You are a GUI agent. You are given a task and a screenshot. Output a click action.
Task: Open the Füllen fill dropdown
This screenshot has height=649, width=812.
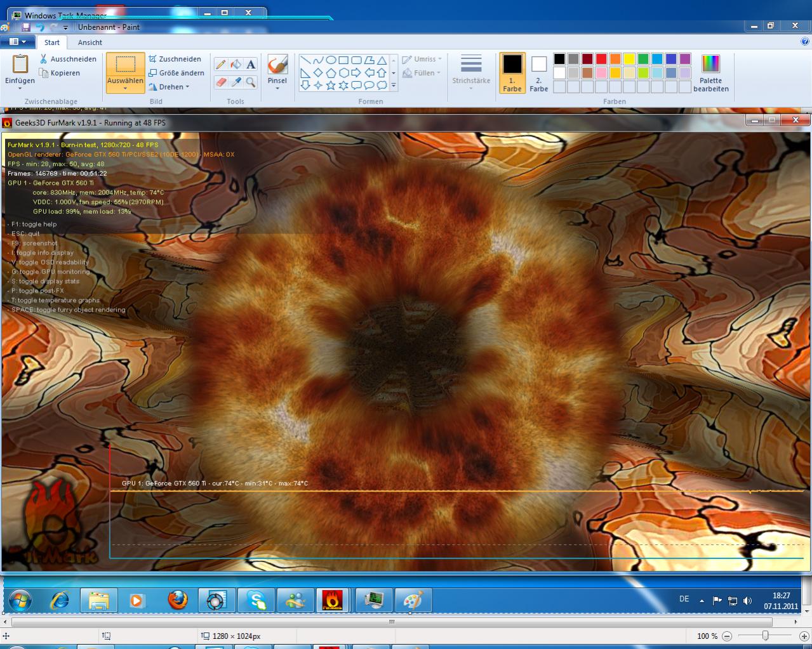pyautogui.click(x=422, y=73)
